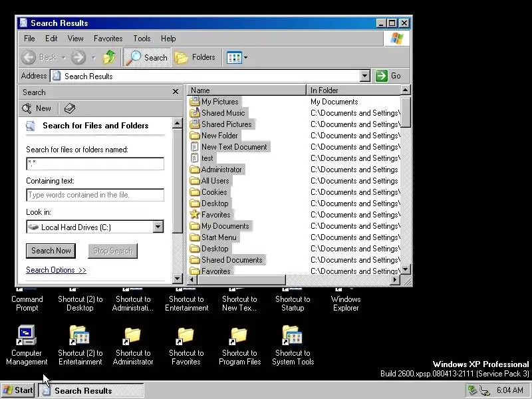Close the Search side pane
The width and height of the screenshot is (532, 399).
tap(176, 92)
